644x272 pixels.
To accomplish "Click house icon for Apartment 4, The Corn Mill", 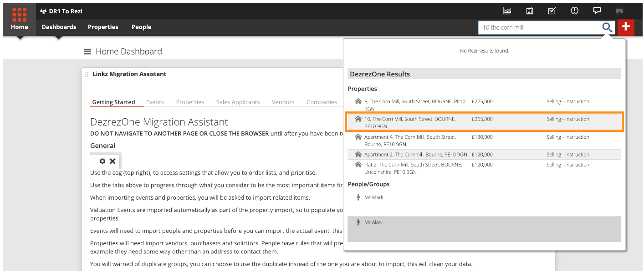I will pyautogui.click(x=358, y=137).
